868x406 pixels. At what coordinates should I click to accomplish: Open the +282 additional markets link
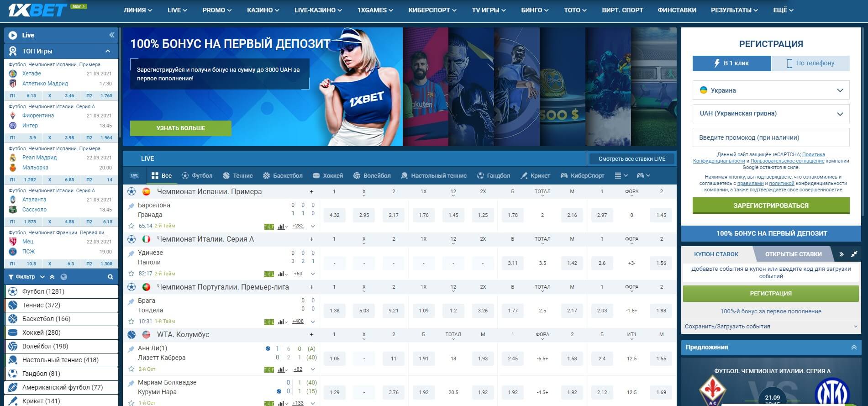[298, 226]
